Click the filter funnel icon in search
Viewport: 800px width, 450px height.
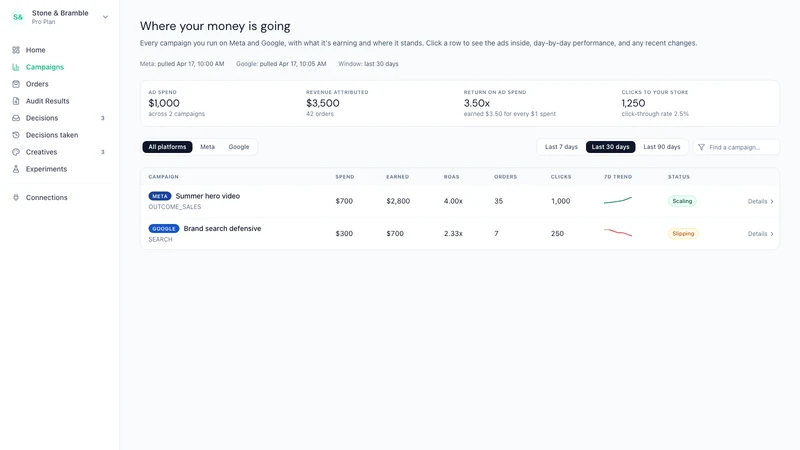coord(702,147)
